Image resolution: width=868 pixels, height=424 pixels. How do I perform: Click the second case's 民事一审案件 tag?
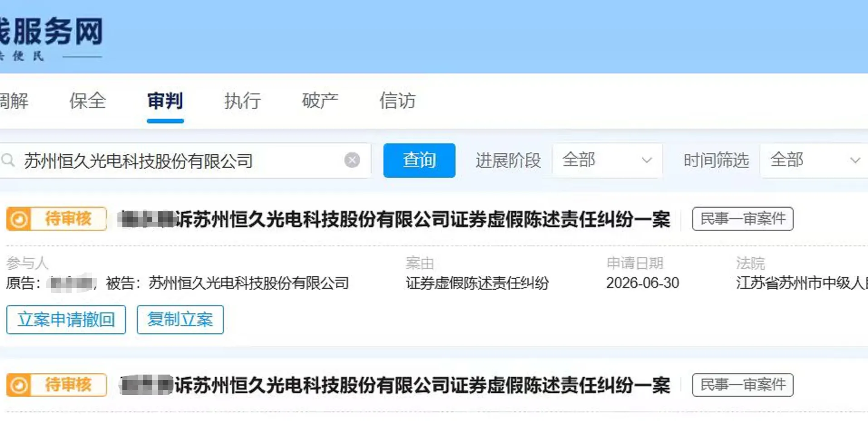click(742, 385)
